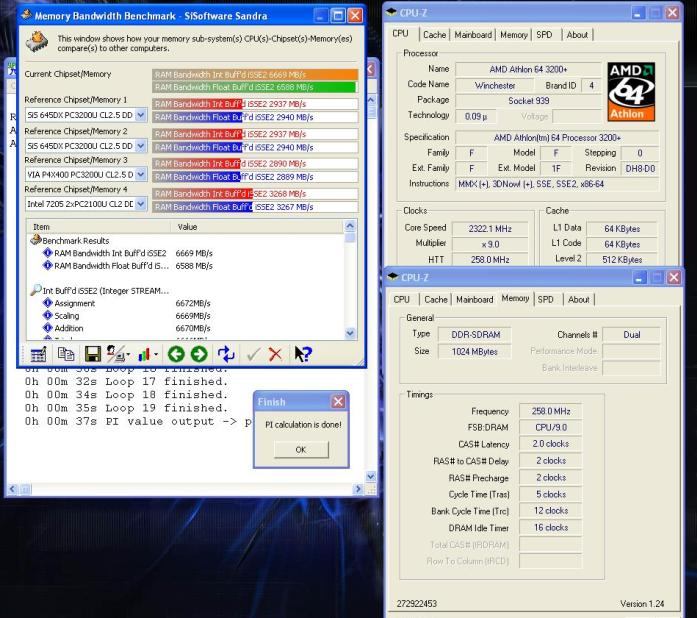Viewport: 697px width, 618px height.
Task: Click the green RAM Bandwidth Float result bar
Action: click(254, 87)
